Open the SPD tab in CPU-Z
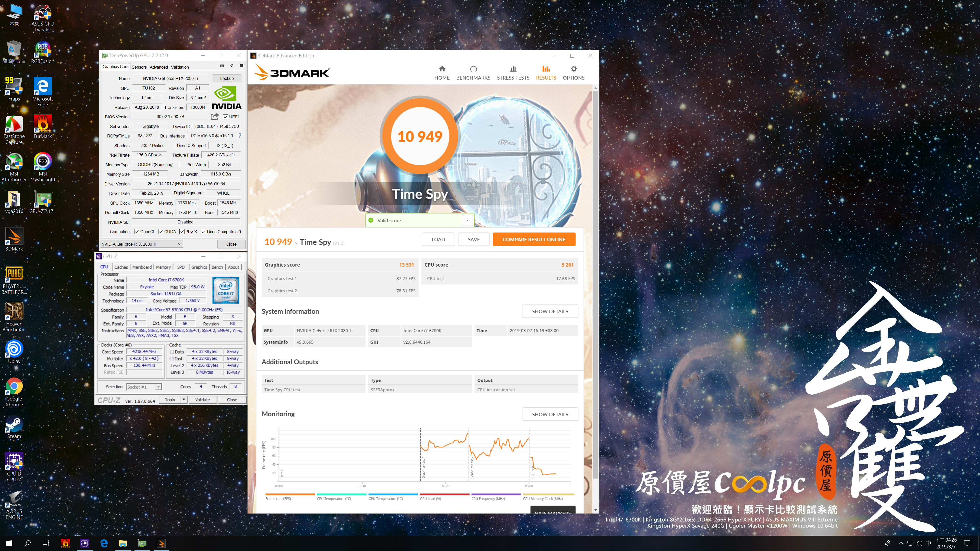Image resolution: width=980 pixels, height=551 pixels. (181, 267)
